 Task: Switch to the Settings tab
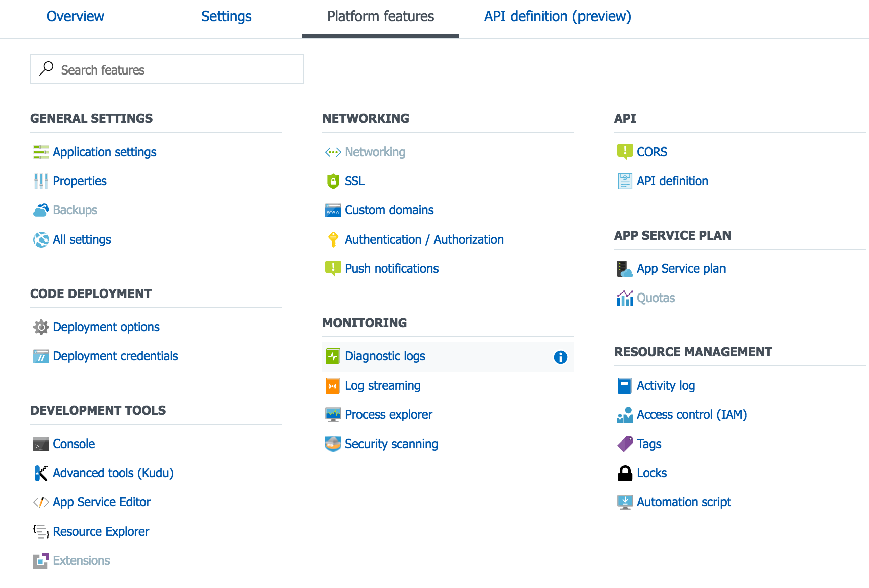(x=227, y=16)
